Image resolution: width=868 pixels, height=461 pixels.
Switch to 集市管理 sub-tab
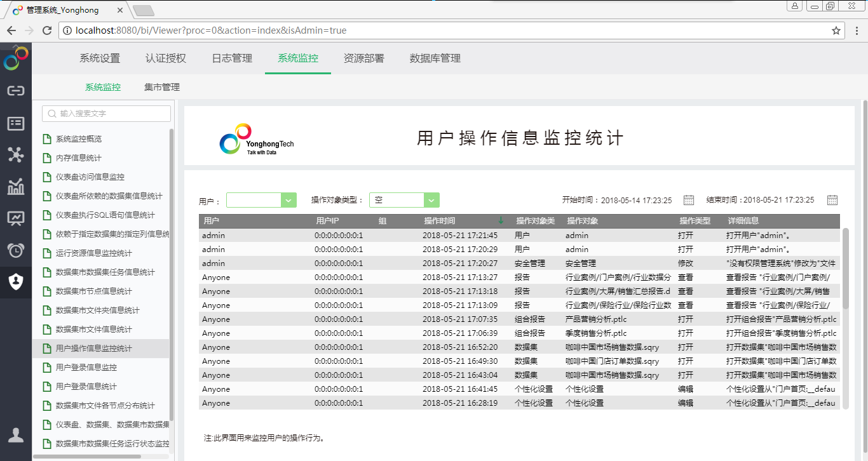pyautogui.click(x=162, y=88)
